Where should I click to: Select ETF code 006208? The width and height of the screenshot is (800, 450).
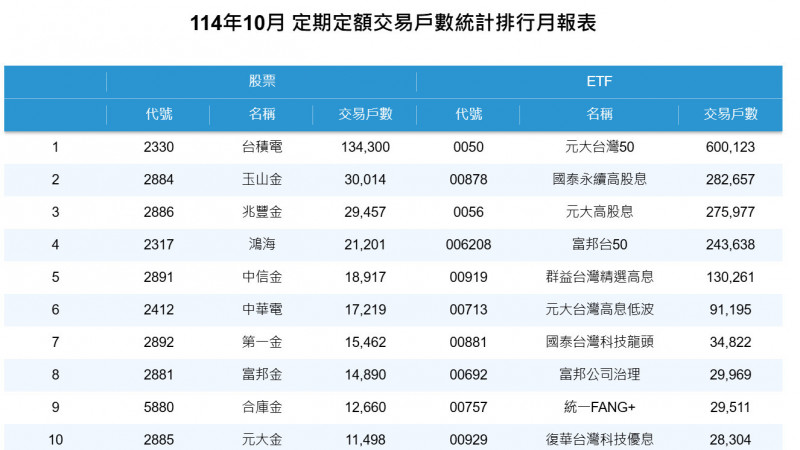468,245
